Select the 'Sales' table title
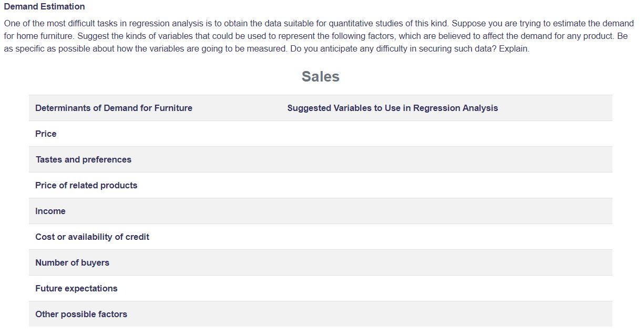The height and width of the screenshot is (334, 644). [321, 77]
